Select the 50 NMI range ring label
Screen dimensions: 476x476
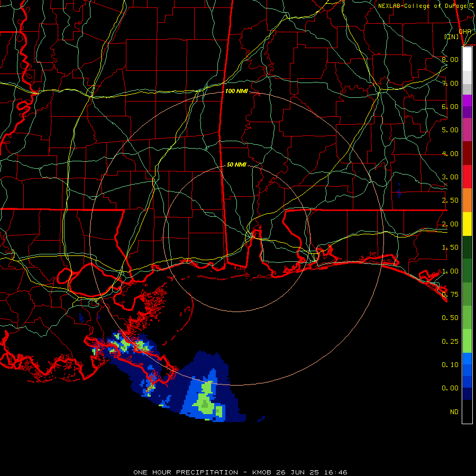[x=236, y=164]
